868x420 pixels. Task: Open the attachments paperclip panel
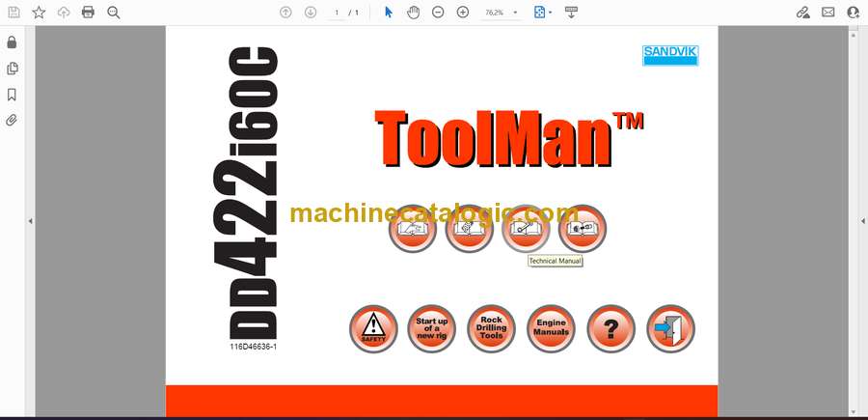point(12,121)
